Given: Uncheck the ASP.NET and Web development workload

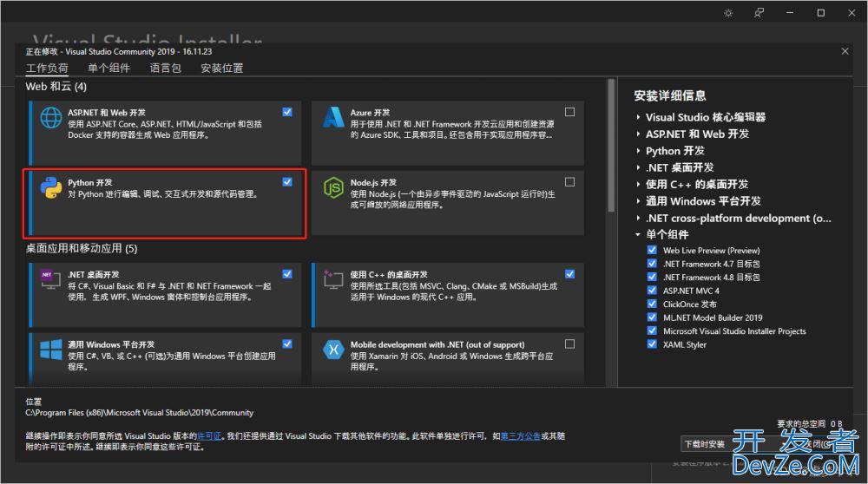Looking at the screenshot, I should [287, 112].
